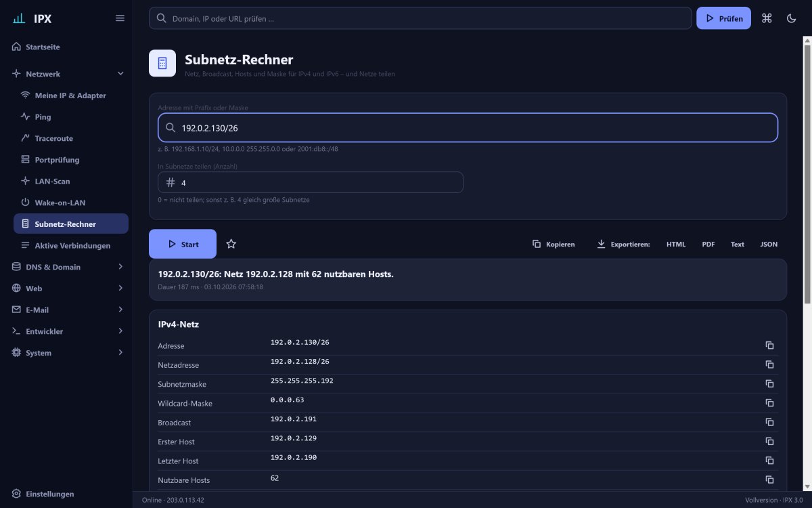Viewport: 812px width, 508px height.
Task: Click the 0.0.0.63 wildcard value
Action: point(288,400)
